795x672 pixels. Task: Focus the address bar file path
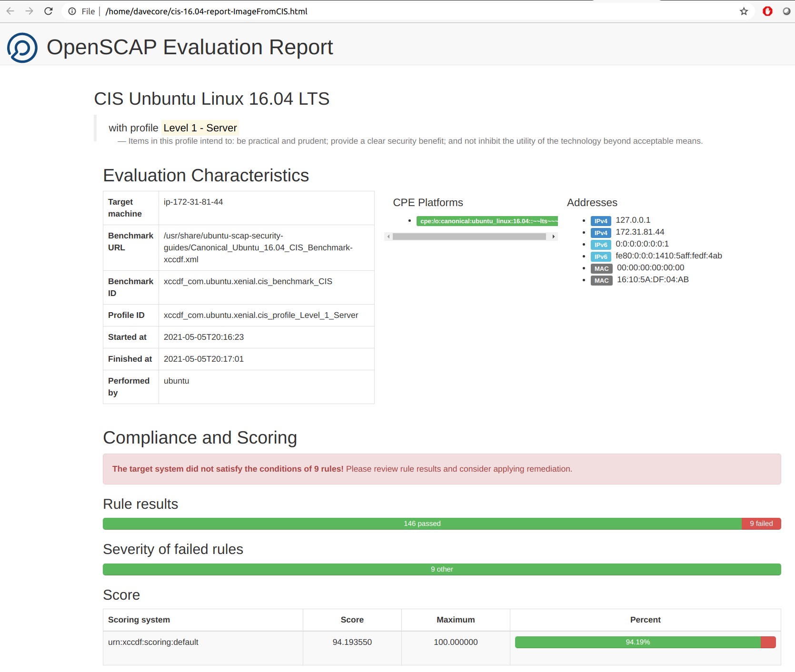tap(206, 11)
